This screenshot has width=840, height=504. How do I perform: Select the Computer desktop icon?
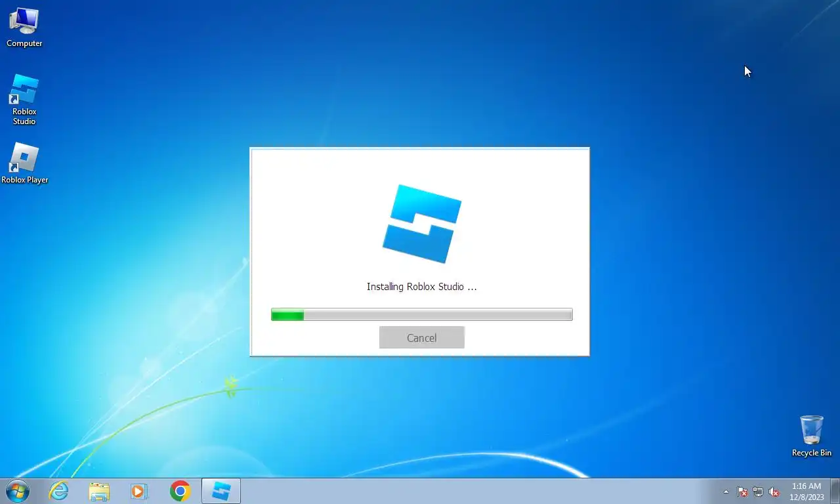coord(24,28)
